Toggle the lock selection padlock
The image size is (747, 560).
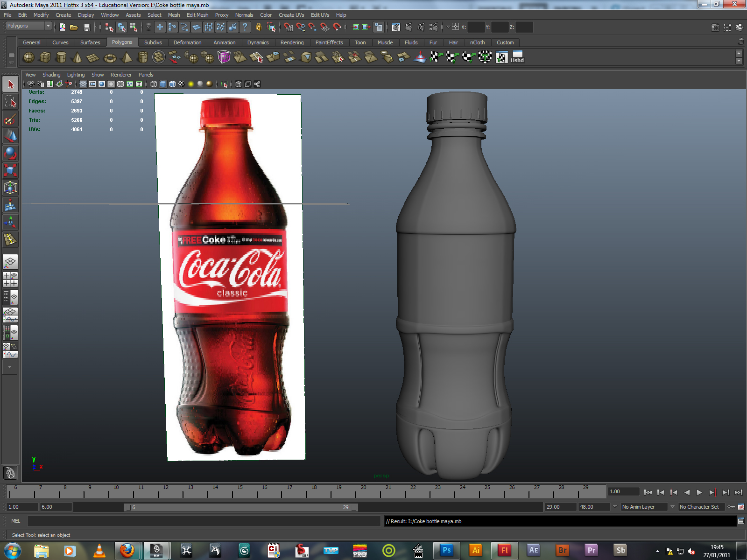(x=259, y=27)
